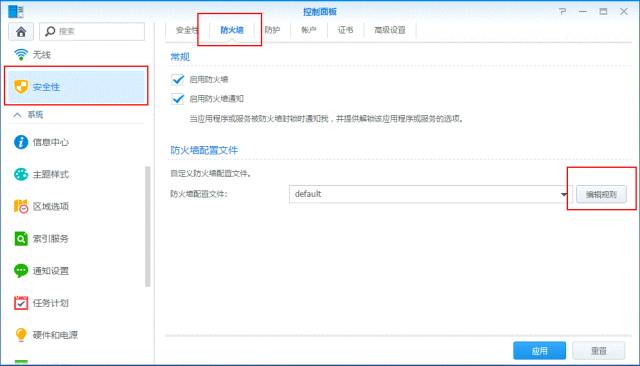This screenshot has width=640, height=366.
Task: Collapse the 系统 section chevron
Action: click(x=17, y=115)
